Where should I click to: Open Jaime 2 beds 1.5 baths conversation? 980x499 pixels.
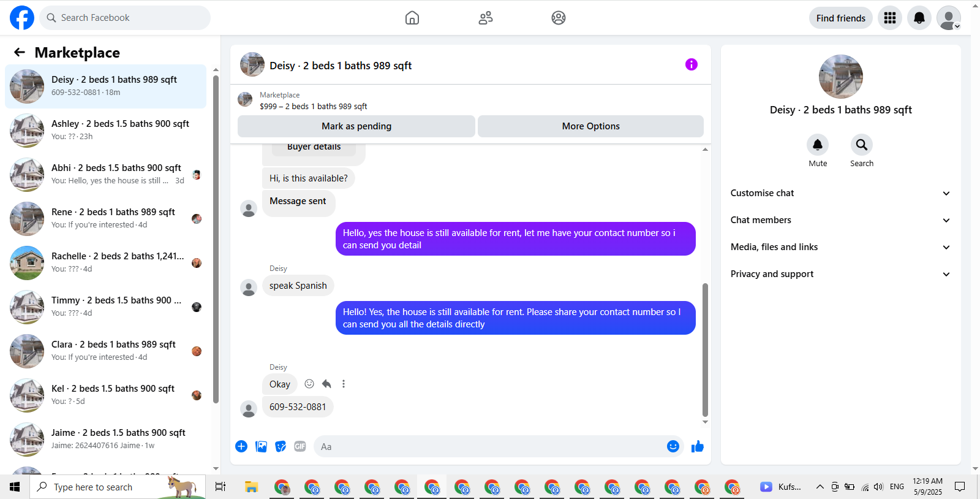coord(105,440)
